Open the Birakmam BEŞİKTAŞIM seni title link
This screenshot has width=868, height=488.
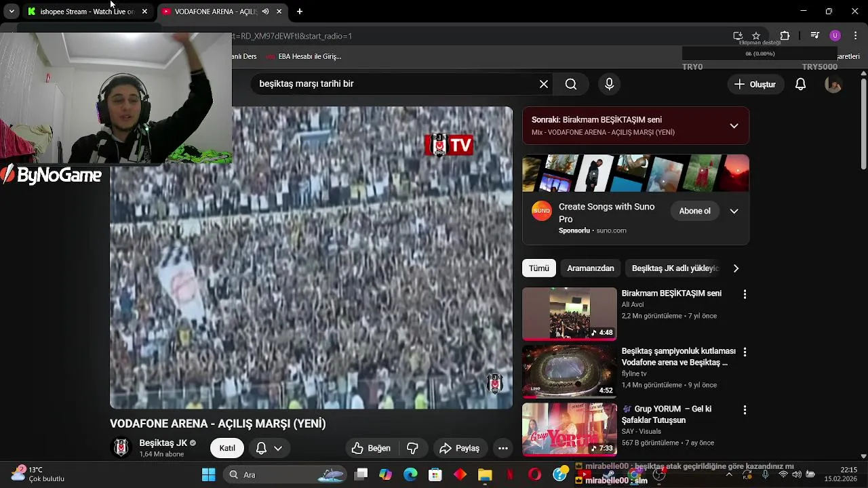pos(671,293)
